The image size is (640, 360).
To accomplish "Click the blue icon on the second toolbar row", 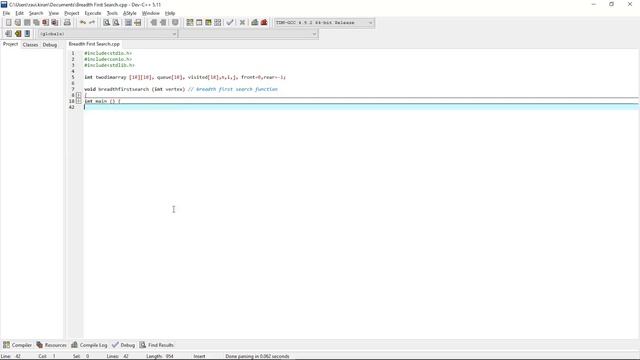I will click(27, 33).
